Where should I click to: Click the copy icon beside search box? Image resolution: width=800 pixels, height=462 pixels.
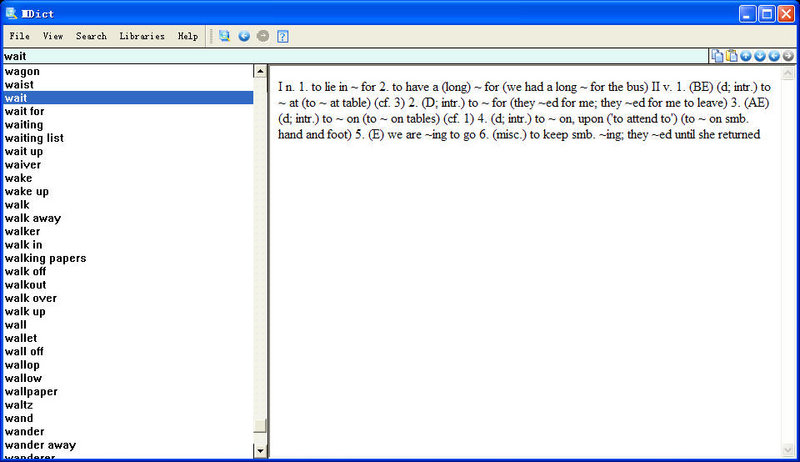717,56
